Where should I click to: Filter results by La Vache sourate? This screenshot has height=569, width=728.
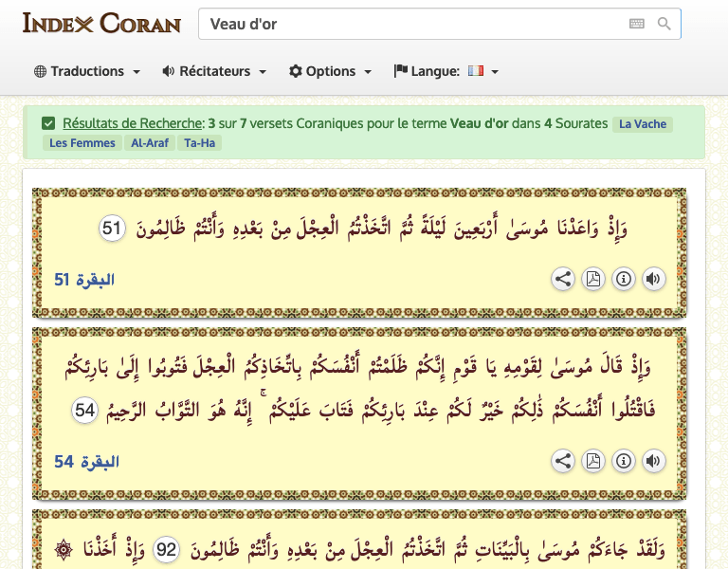tap(643, 124)
